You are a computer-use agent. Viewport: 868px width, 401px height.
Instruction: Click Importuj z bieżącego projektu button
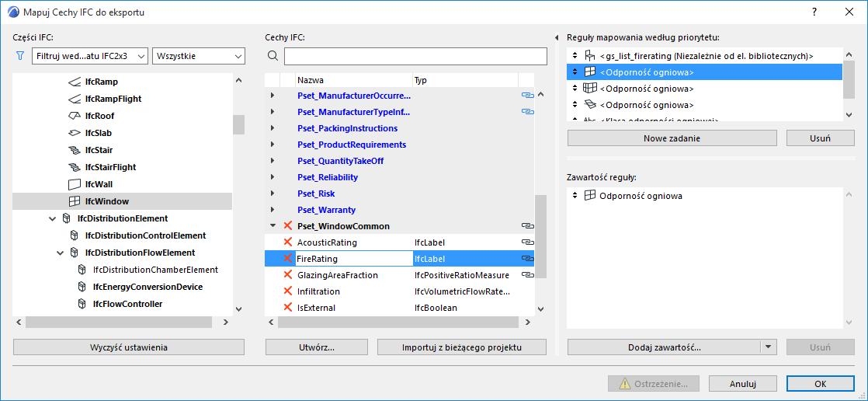coord(462,347)
